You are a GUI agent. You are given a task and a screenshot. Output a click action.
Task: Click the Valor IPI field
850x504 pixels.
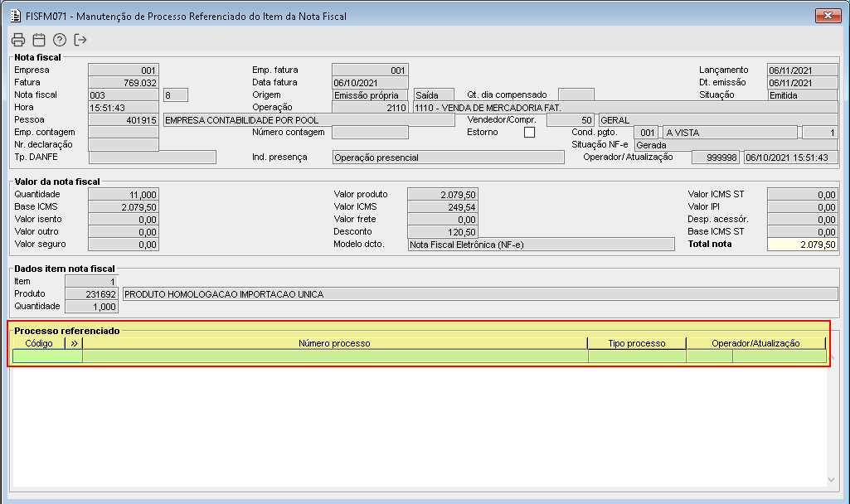point(802,207)
